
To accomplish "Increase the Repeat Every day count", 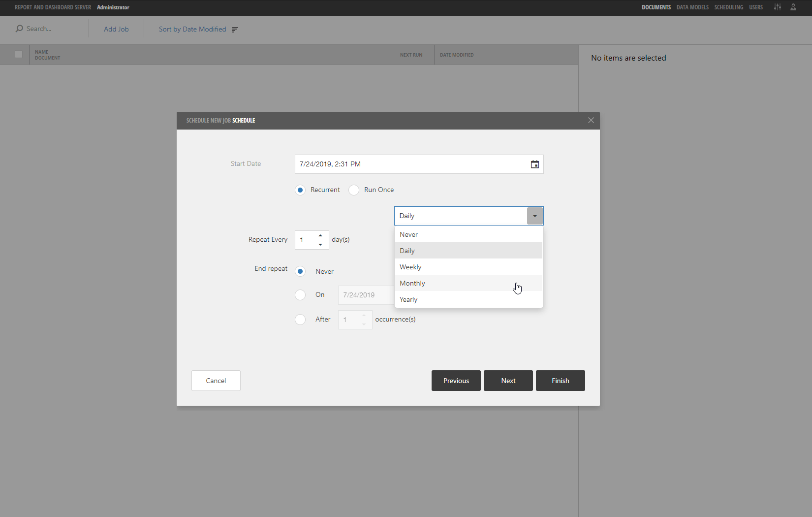I will pos(320,236).
